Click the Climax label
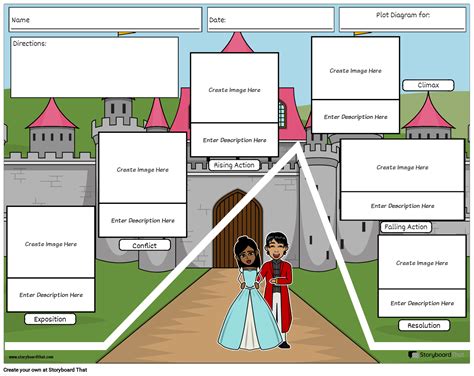Viewport: 474px width, 376px height. (428, 85)
